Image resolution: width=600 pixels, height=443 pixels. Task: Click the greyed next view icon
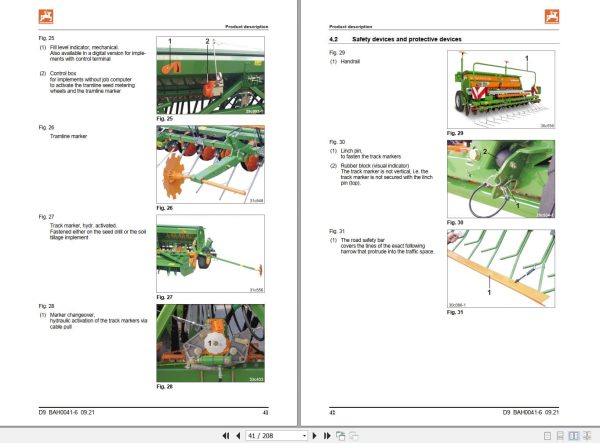point(354,436)
